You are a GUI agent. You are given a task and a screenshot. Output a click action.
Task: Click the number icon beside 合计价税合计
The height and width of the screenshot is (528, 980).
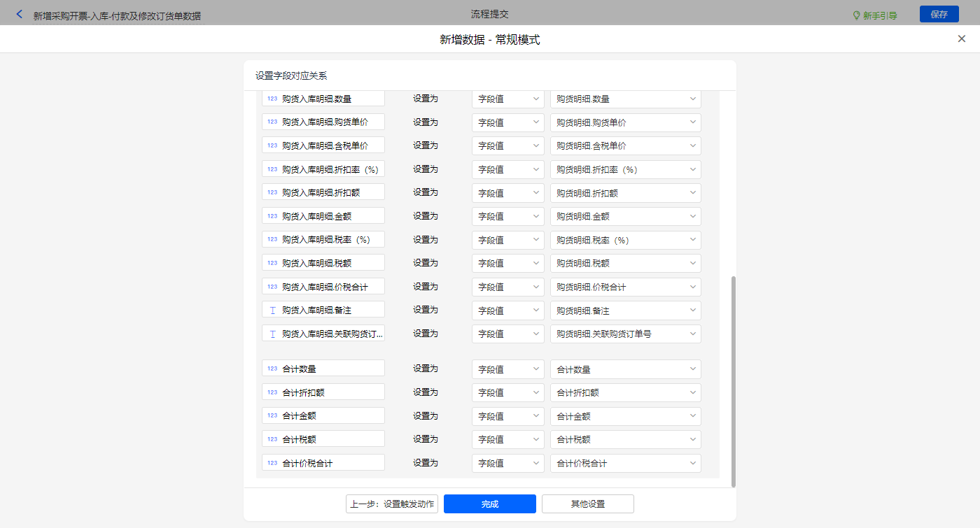[x=272, y=463]
